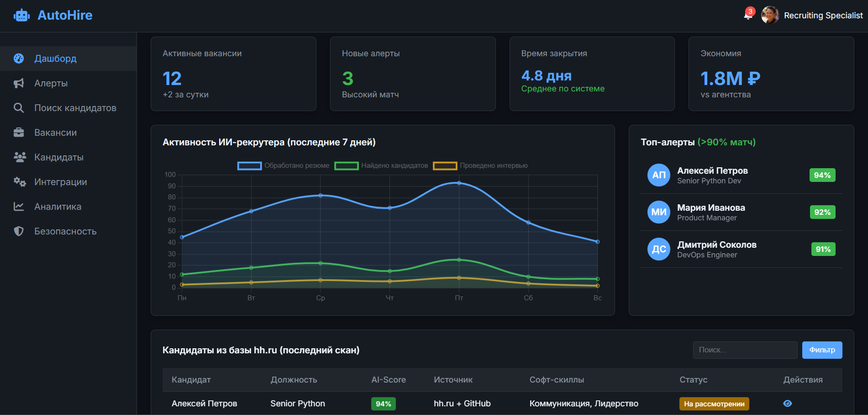Viewport: 868px width, 415px height.
Task: Switch to the Алерты section
Action: coord(51,83)
